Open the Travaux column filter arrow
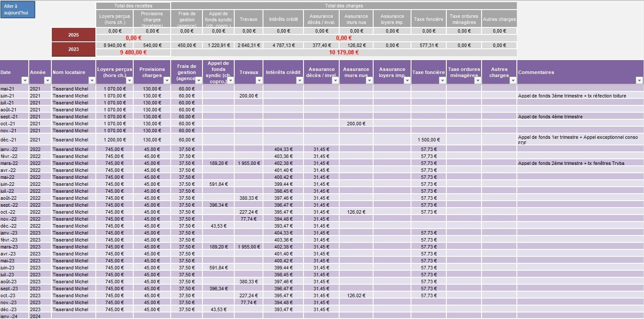 click(x=259, y=81)
